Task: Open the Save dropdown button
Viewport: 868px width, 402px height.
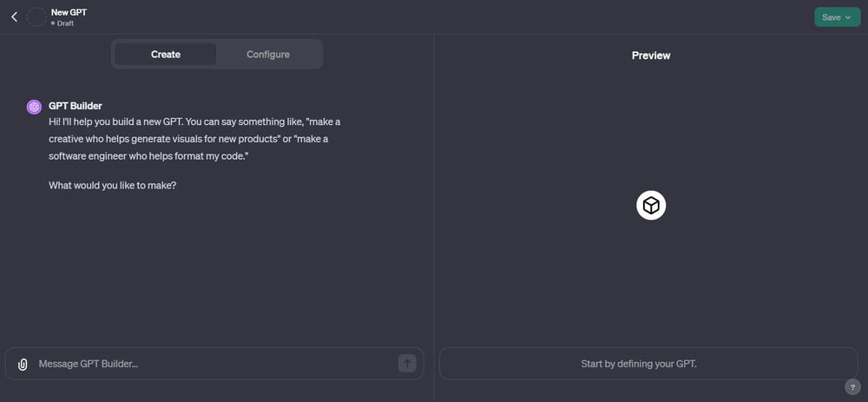Action: [x=837, y=17]
